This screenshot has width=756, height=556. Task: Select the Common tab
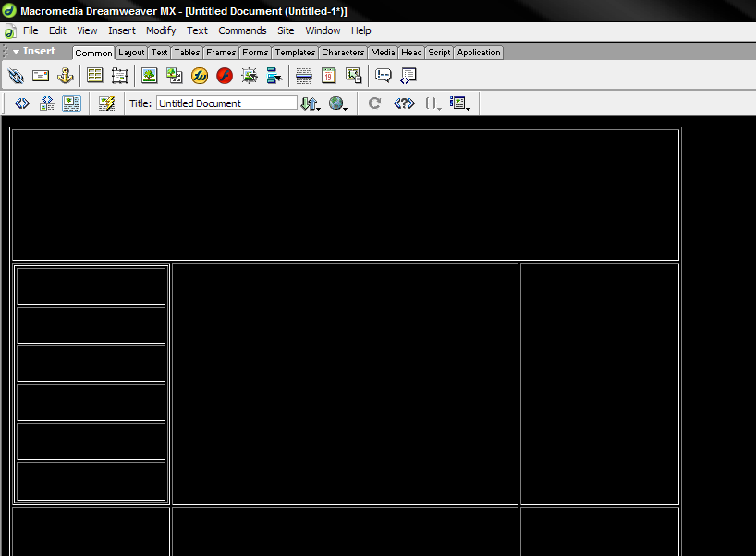coord(93,53)
